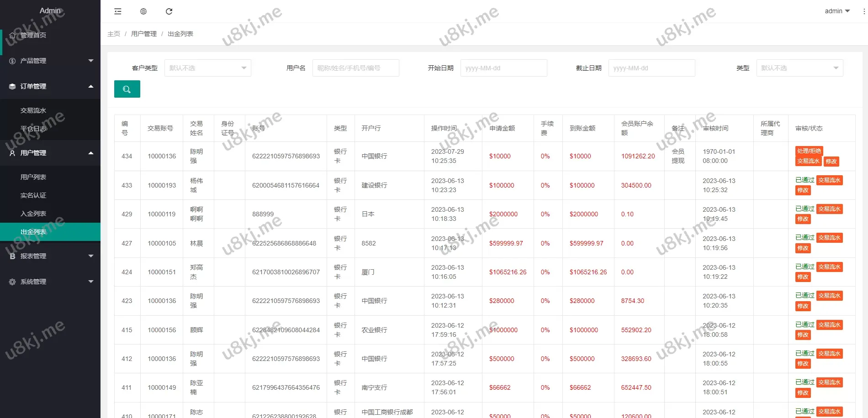Open 交易流水 under 订单管理
Screen dimensions: 868x418
click(33, 110)
